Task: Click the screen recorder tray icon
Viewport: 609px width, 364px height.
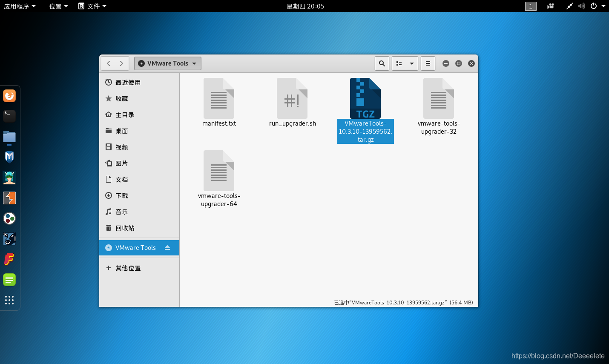Action: tap(551, 6)
